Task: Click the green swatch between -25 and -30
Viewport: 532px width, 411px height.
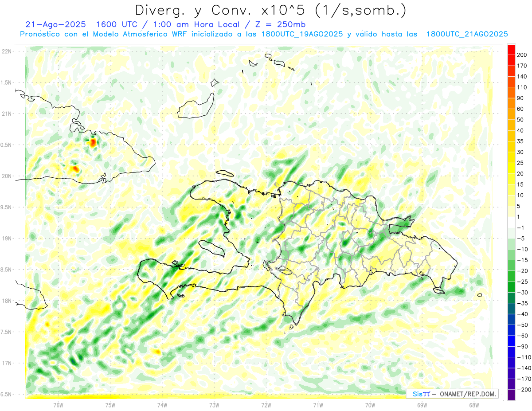Action: [512, 287]
